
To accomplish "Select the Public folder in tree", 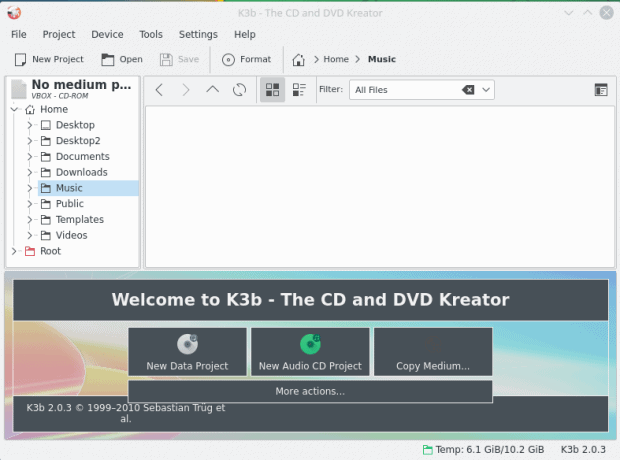I will [62, 204].
